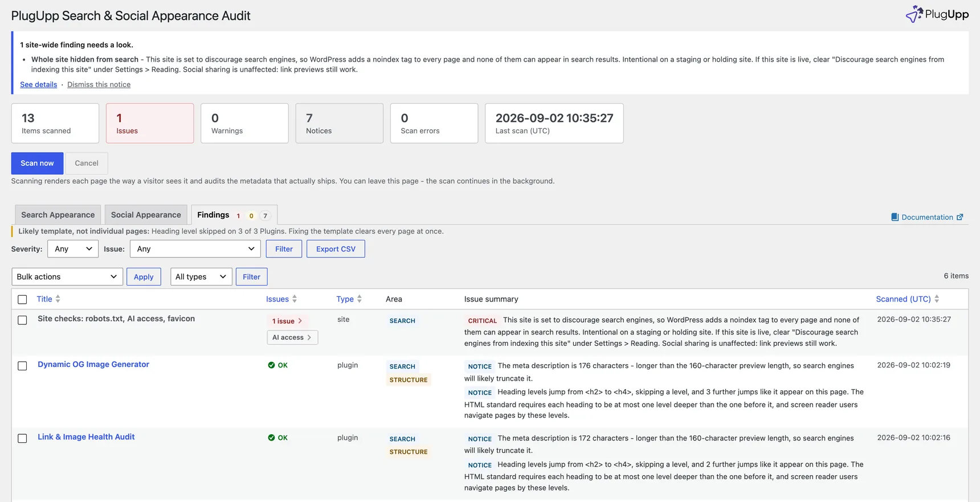The height and width of the screenshot is (502, 980).
Task: Open the Issue filter dropdown
Action: point(195,249)
